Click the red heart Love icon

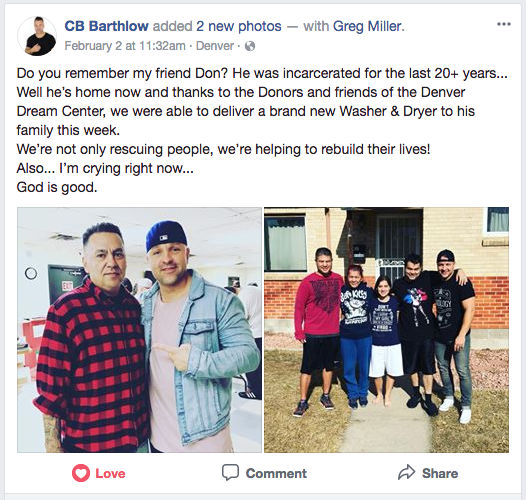pyautogui.click(x=81, y=473)
